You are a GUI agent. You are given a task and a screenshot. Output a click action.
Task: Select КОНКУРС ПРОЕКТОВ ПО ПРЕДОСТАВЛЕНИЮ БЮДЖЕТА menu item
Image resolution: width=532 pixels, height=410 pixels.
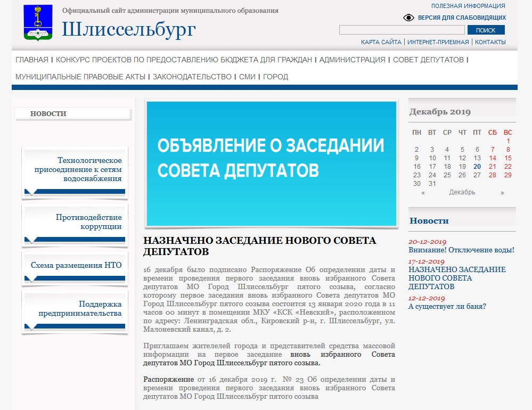pyautogui.click(x=184, y=60)
